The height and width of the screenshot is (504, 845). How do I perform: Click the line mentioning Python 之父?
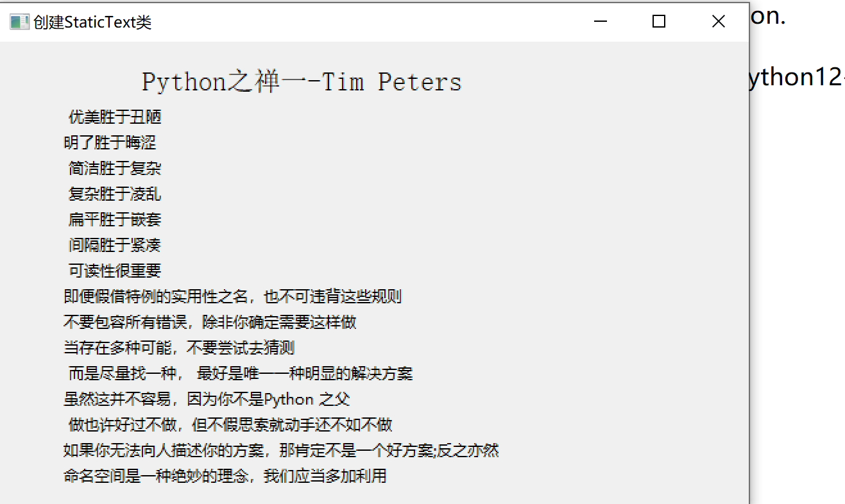[x=207, y=399]
